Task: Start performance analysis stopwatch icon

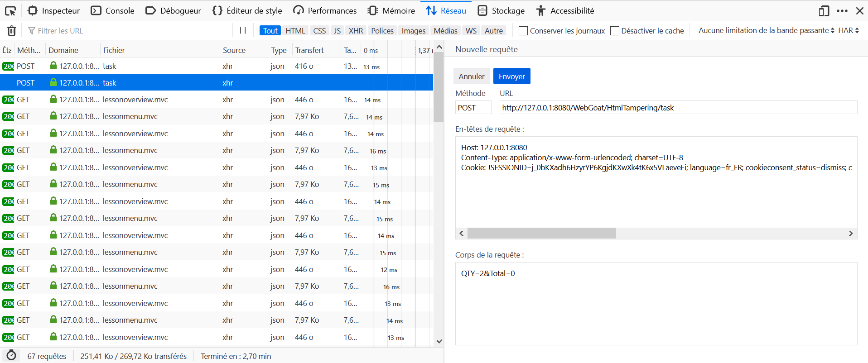Action: 11,356
